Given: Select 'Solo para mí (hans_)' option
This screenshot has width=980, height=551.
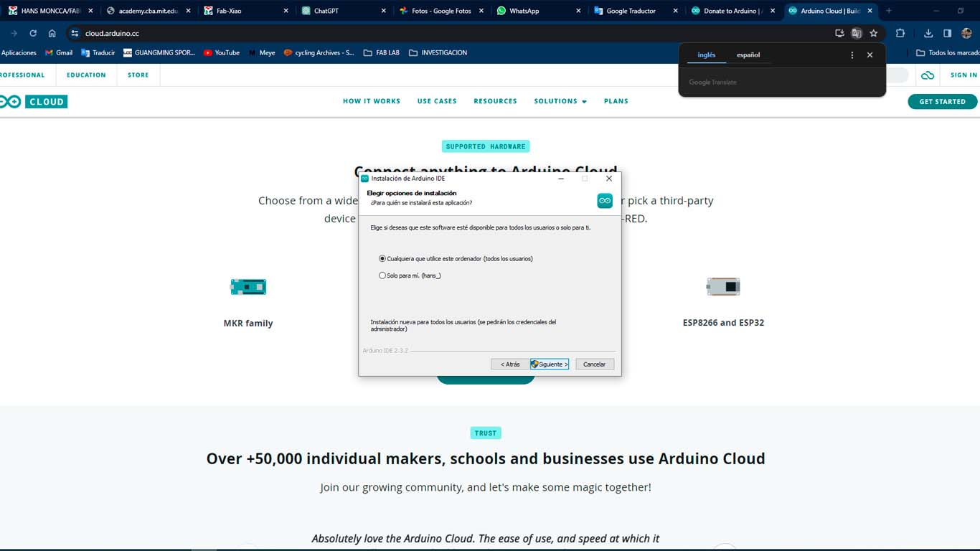Looking at the screenshot, I should pyautogui.click(x=410, y=275).
